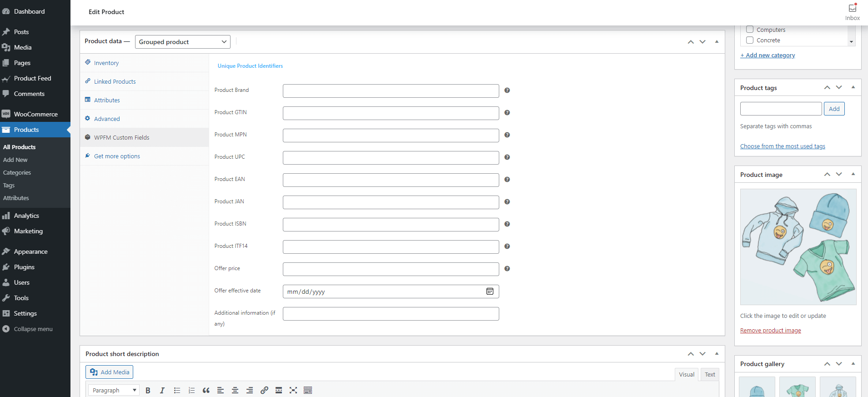This screenshot has height=397, width=868.
Task: Select WPFM Custom Fields tab
Action: pos(145,137)
